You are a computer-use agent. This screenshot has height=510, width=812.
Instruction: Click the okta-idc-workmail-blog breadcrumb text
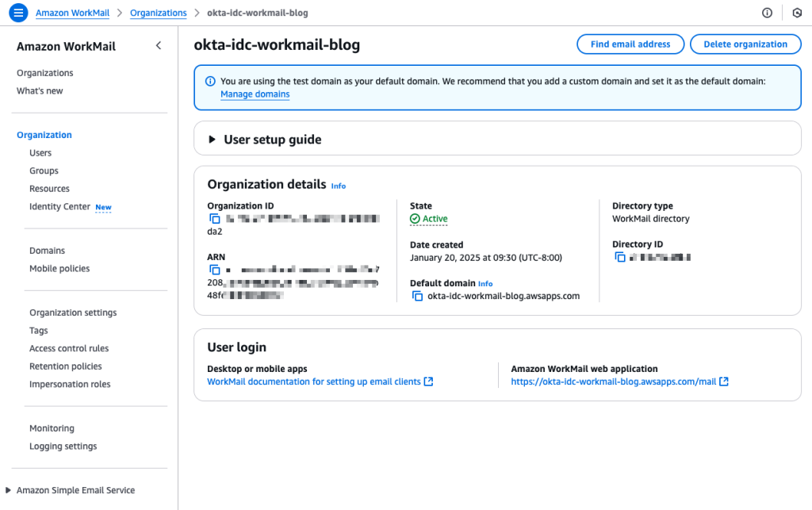click(258, 13)
